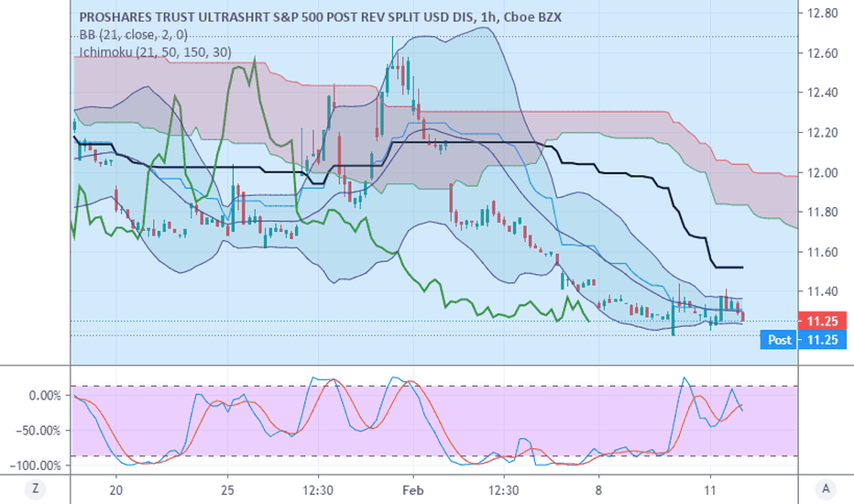
Task: Click the red 11.25 last price label
Action: pos(822,321)
